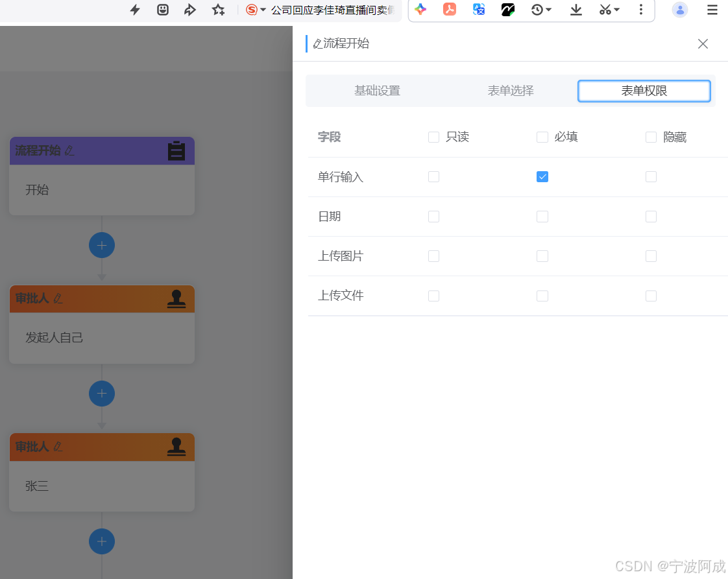
Task: Switch to the 表单选择 tab
Action: (x=510, y=91)
